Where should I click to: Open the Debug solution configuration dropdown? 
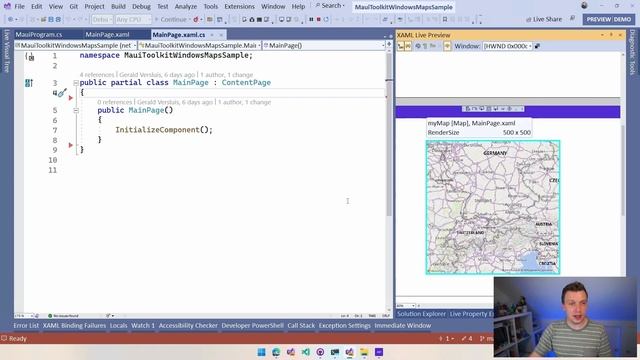[x=102, y=19]
